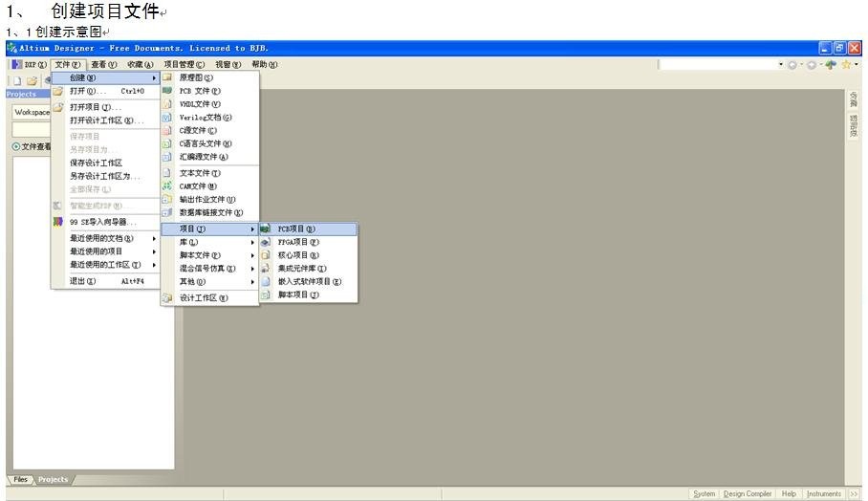Select 核心项目 core project
This screenshot has height=501, width=868.
tap(309, 255)
